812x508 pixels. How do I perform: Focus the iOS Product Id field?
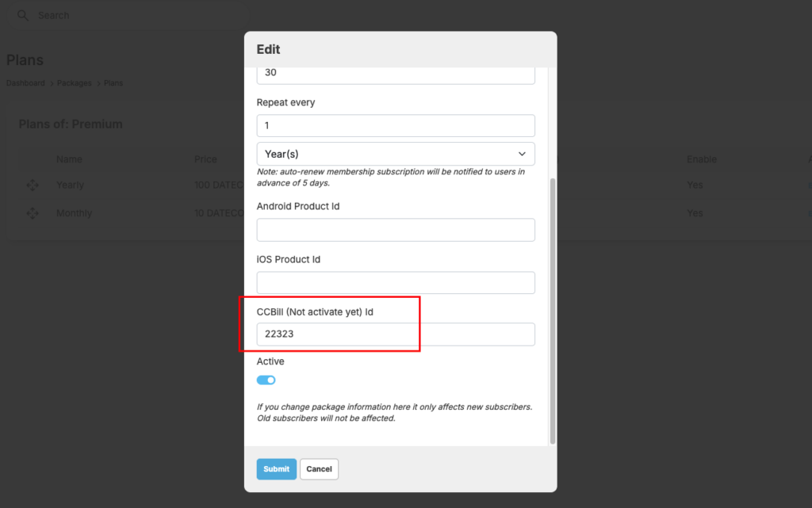coord(396,283)
